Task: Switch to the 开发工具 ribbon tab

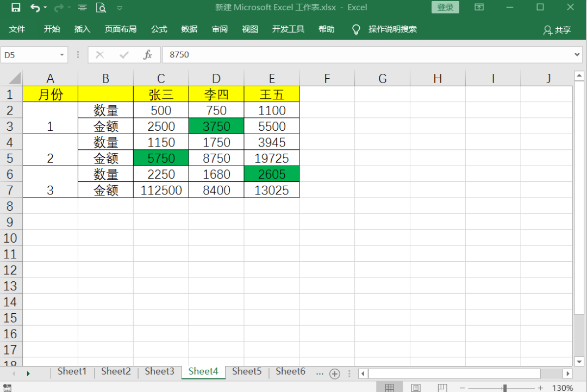Action: click(288, 29)
